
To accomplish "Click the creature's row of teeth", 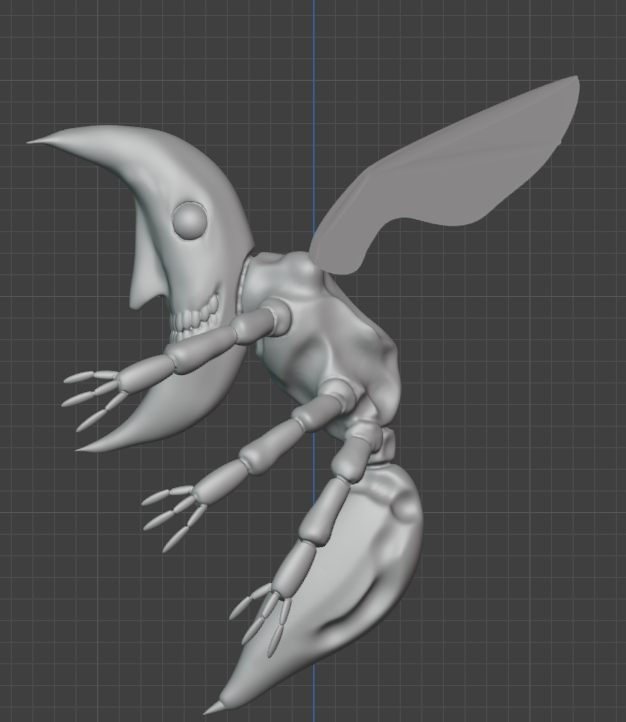I will pos(194,317).
